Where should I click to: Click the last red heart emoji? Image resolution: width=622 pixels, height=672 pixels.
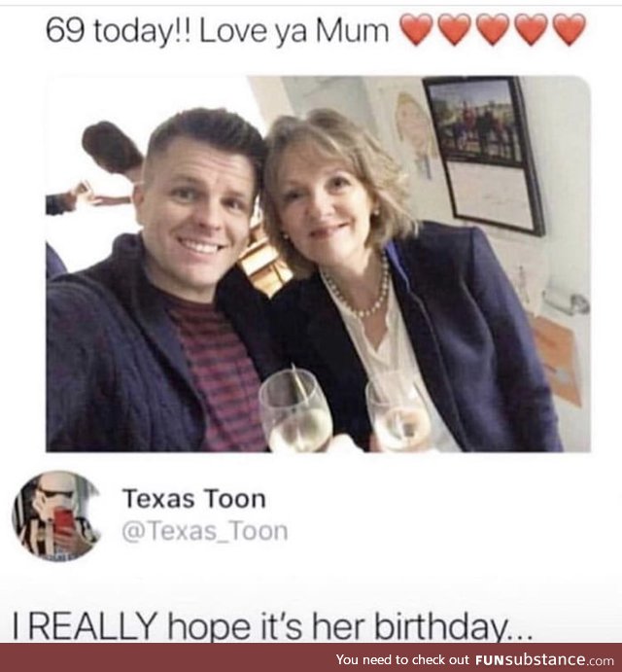[x=569, y=30]
